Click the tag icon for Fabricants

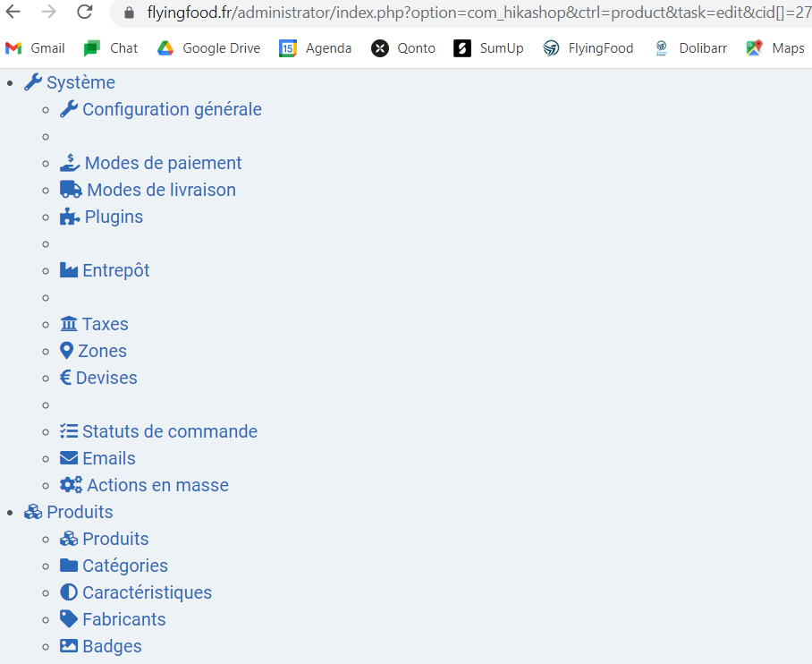pyautogui.click(x=69, y=619)
